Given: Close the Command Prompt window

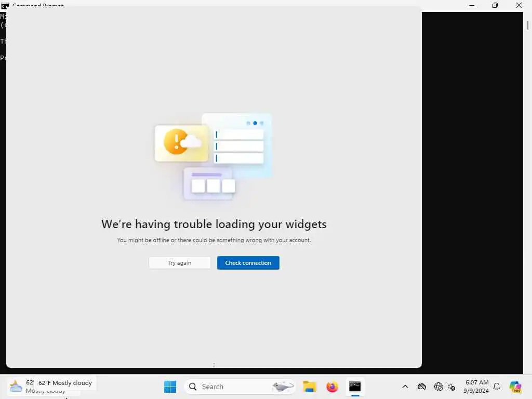Looking at the screenshot, I should (x=519, y=5).
